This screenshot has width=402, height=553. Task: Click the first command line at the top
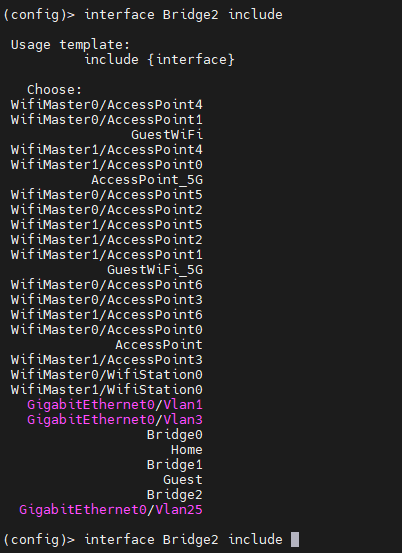(143, 15)
